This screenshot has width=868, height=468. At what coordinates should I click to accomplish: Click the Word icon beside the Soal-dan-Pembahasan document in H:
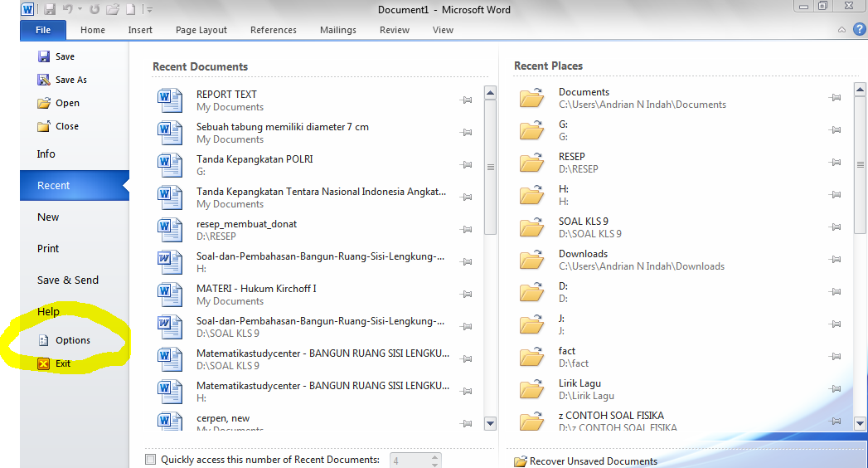(x=169, y=262)
